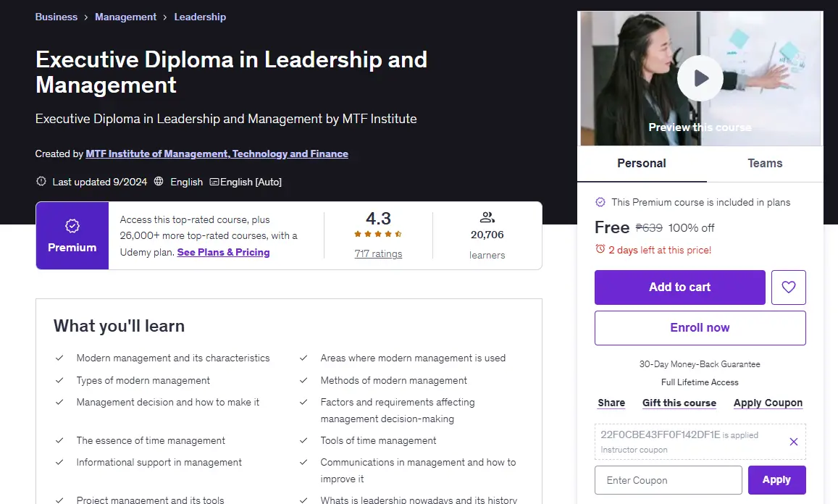View the 717 ratings link

pyautogui.click(x=378, y=254)
